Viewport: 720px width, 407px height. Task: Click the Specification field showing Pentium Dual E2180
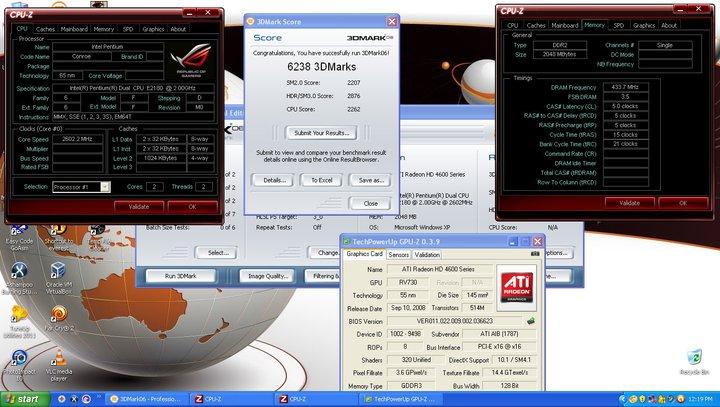[x=133, y=88]
